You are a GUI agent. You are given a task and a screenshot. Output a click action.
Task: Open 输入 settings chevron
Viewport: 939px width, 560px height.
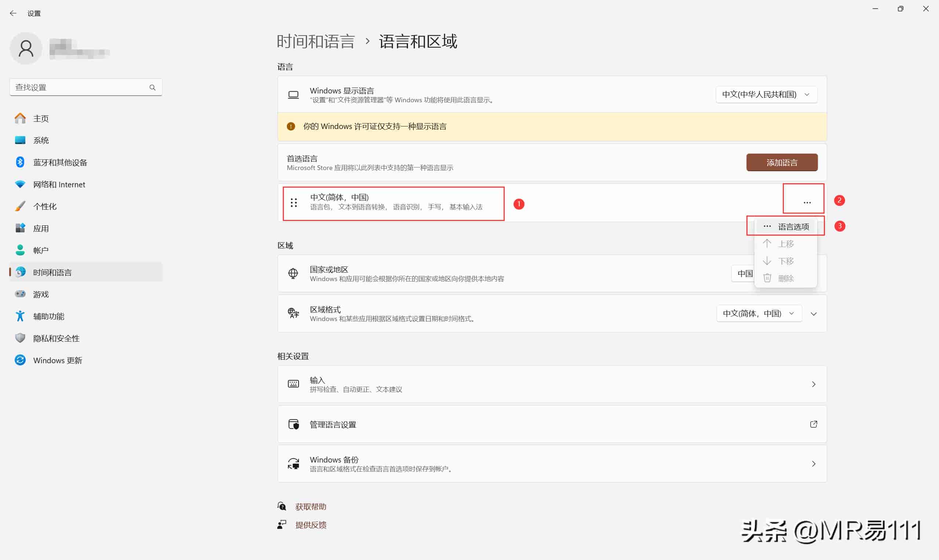[814, 384]
